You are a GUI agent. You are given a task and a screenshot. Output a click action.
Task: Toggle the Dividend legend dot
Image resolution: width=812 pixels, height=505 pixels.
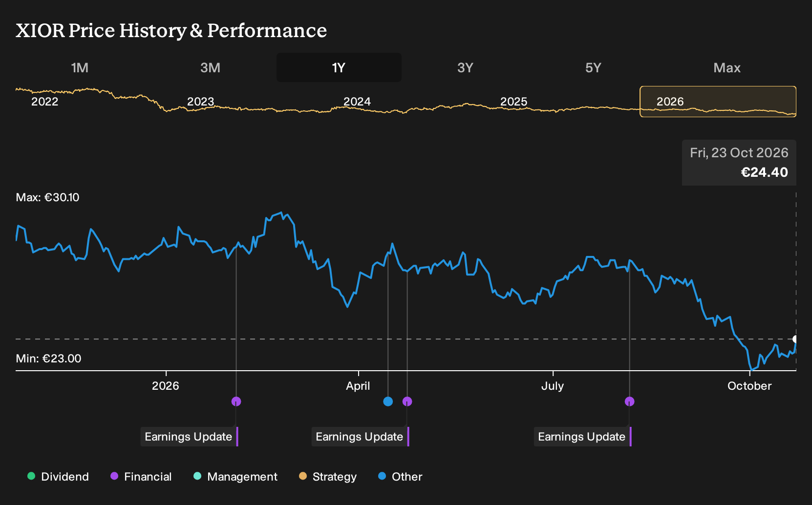[x=31, y=476]
